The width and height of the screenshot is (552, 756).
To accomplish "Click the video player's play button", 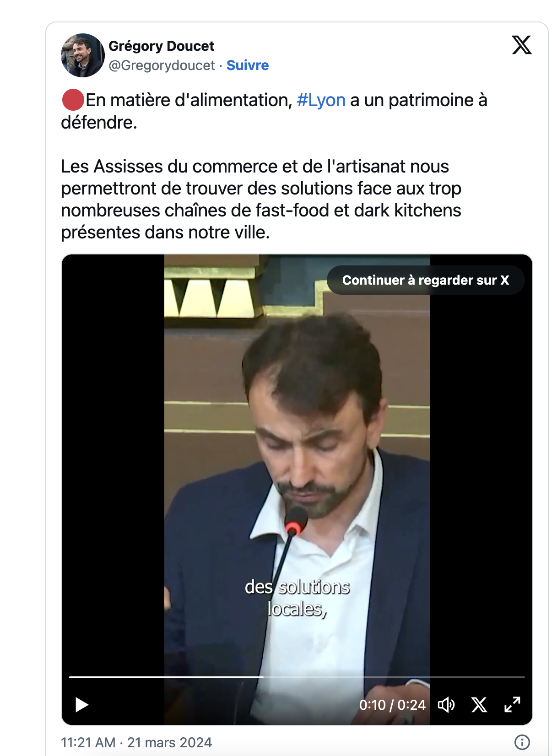I will tap(81, 705).
